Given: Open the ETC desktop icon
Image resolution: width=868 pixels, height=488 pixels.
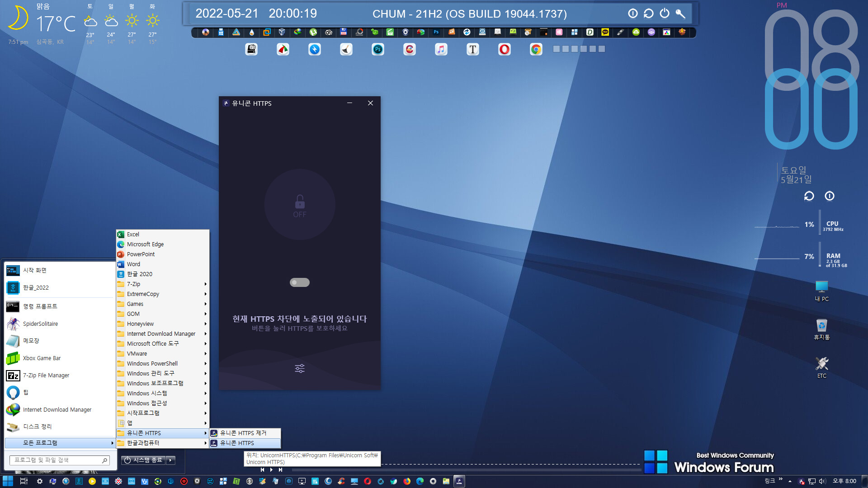Looking at the screenshot, I should coord(821,367).
